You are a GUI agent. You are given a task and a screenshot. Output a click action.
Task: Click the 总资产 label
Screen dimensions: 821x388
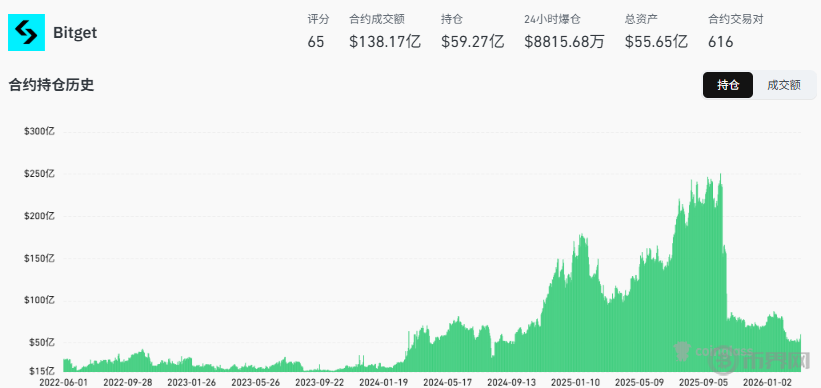pos(641,20)
